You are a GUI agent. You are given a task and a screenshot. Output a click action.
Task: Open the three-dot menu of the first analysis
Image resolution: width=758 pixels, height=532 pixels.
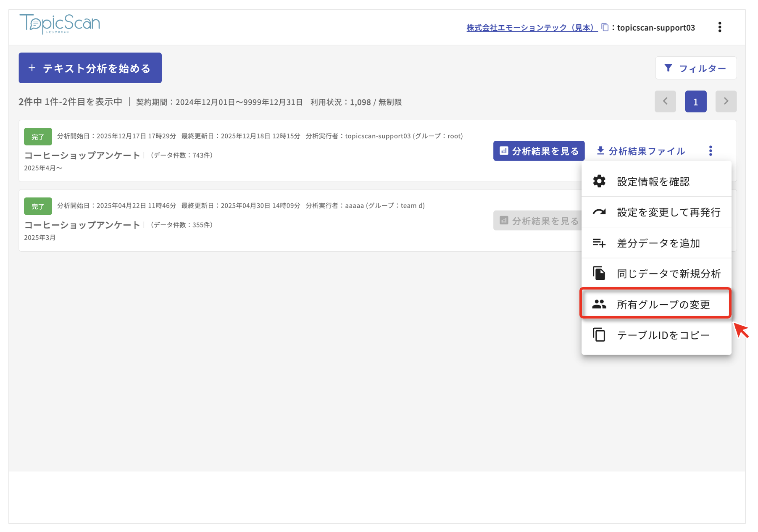(710, 151)
